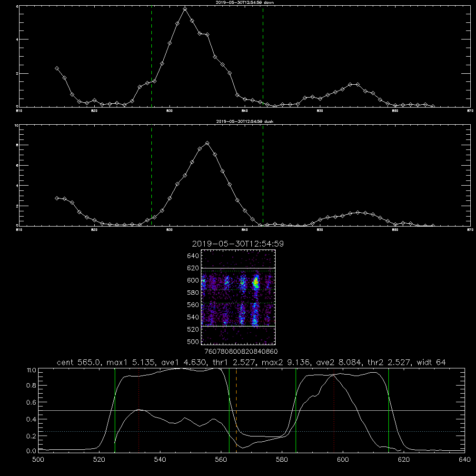The height and width of the screenshot is (476, 476).
Task: Click the 580 y-axis label beside the heatmap
Action: point(193,292)
